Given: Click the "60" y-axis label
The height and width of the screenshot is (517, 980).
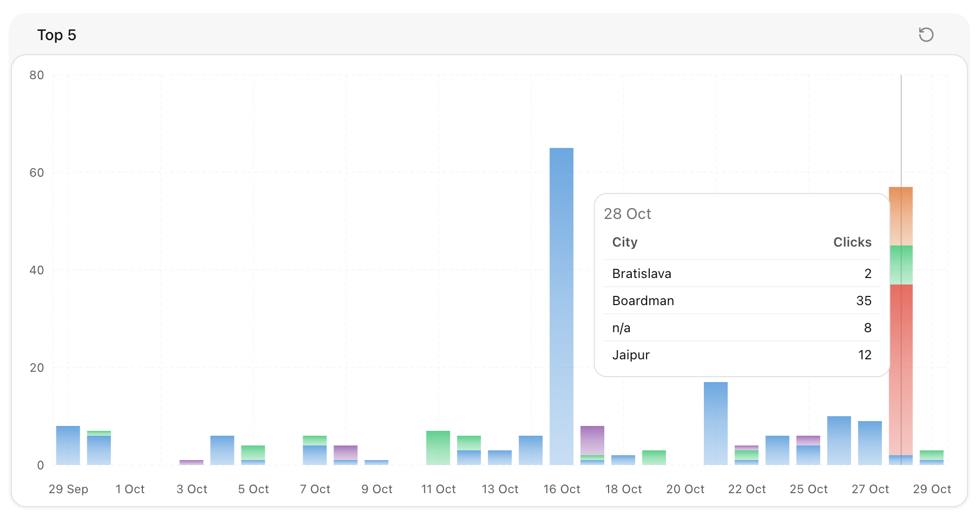Looking at the screenshot, I should pyautogui.click(x=37, y=173).
